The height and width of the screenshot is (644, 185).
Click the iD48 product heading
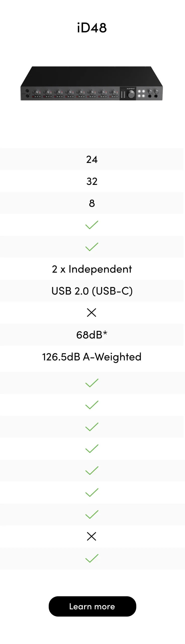(92, 28)
